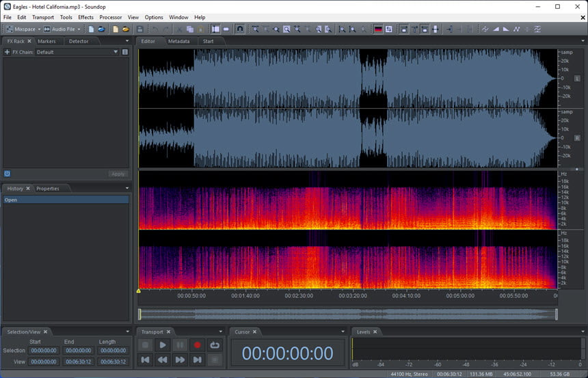Switch to Audio File view
The image size is (588, 378).
(59, 29)
